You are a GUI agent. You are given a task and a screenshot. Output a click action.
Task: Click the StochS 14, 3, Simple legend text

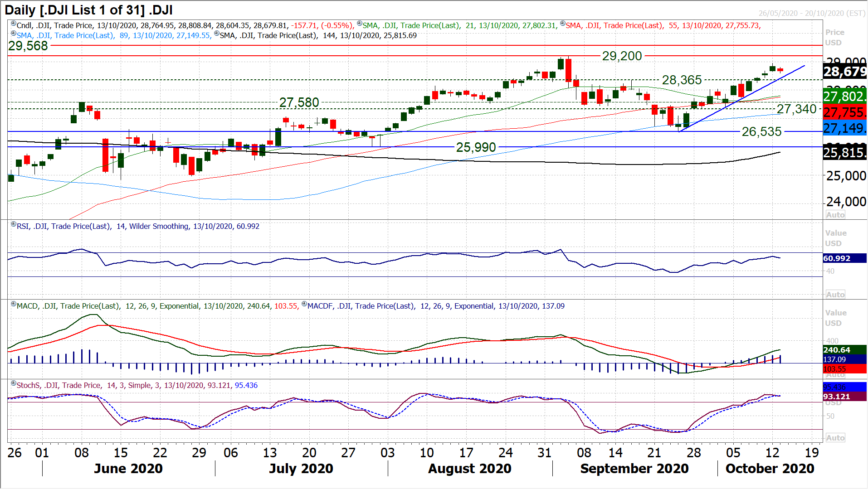pos(137,385)
